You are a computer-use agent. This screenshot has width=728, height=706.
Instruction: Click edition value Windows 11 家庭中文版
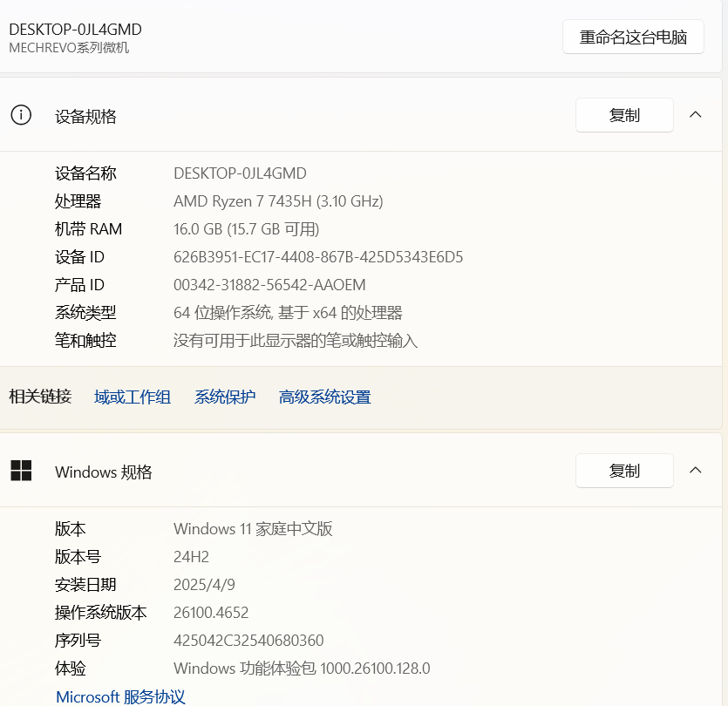[253, 529]
